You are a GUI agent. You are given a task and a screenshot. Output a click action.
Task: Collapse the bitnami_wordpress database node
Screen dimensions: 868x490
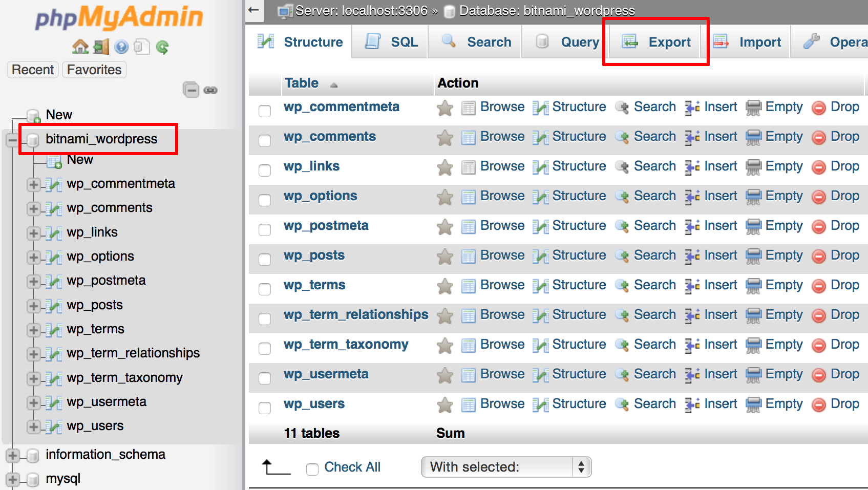[12, 139]
